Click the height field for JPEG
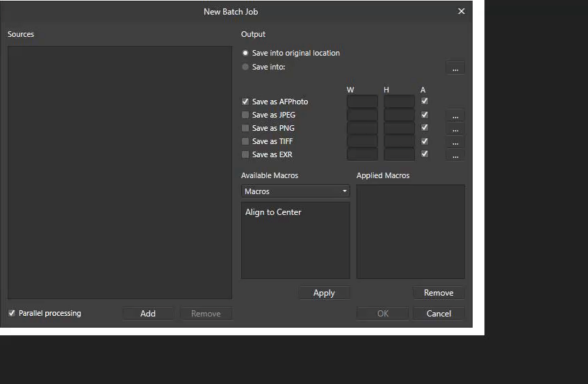 [399, 115]
